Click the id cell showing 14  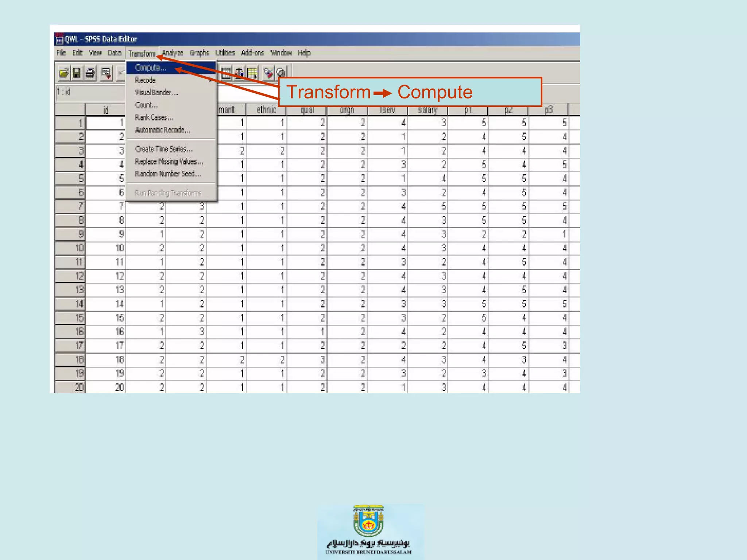pos(105,304)
